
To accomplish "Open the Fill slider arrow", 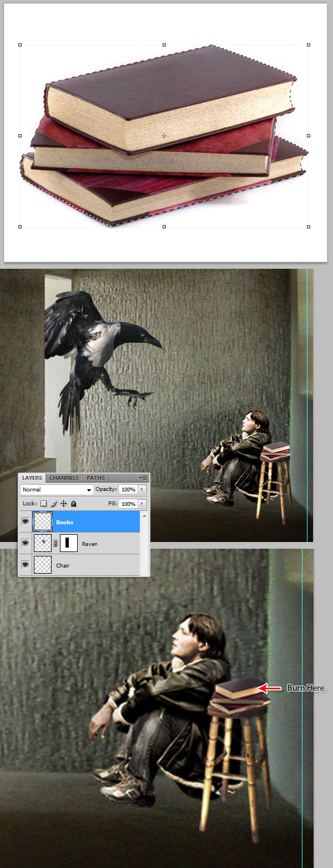I will [142, 504].
